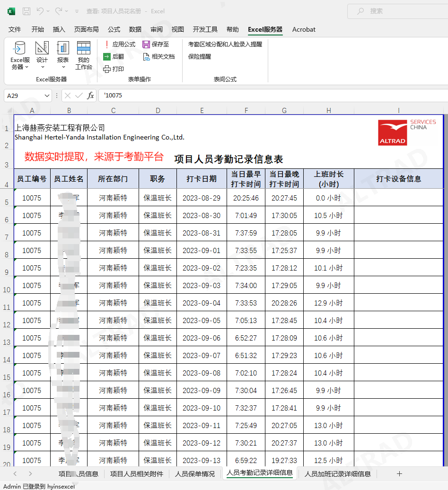Viewport: 448px width, 490px height.
Task: Expand the Name Box dropdown arrow
Action: tap(47, 96)
